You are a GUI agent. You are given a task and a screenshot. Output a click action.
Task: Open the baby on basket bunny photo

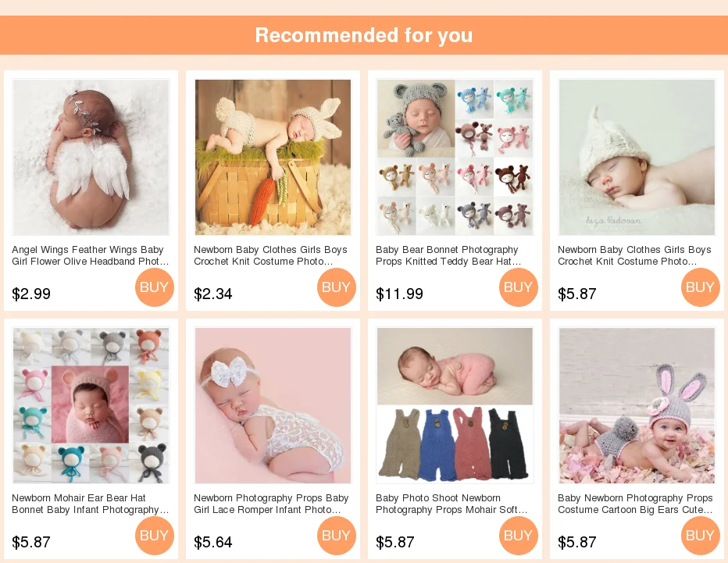pos(273,157)
